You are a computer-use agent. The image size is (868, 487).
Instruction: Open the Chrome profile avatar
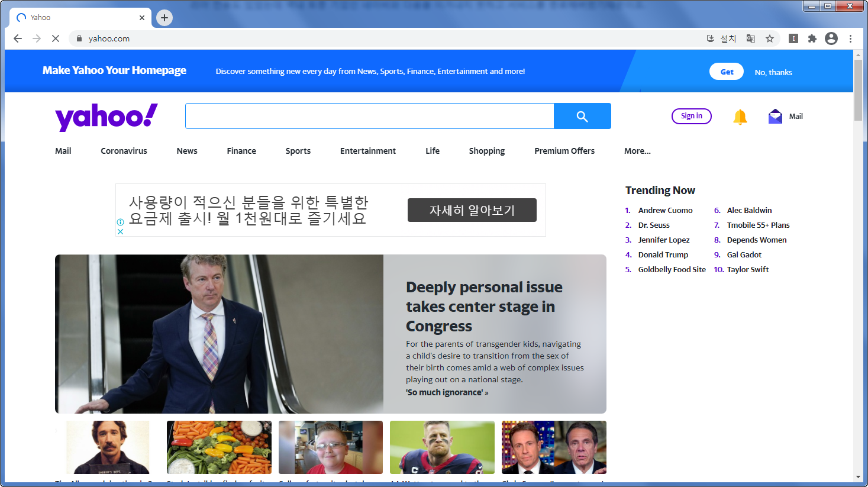[831, 38]
